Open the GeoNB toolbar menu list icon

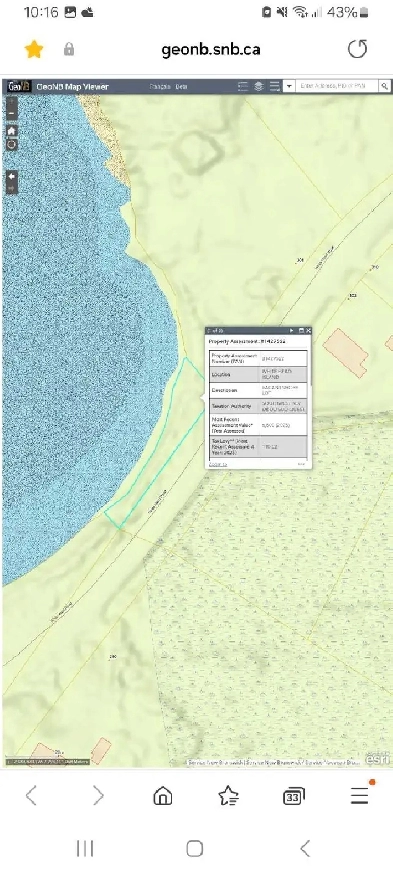coord(275,86)
